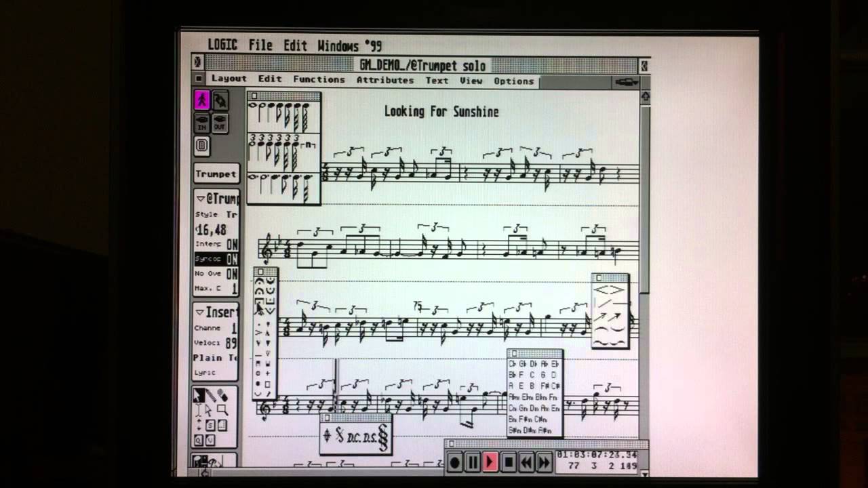
Task: Click the SMPTE time display 01:03:07
Action: [597, 454]
